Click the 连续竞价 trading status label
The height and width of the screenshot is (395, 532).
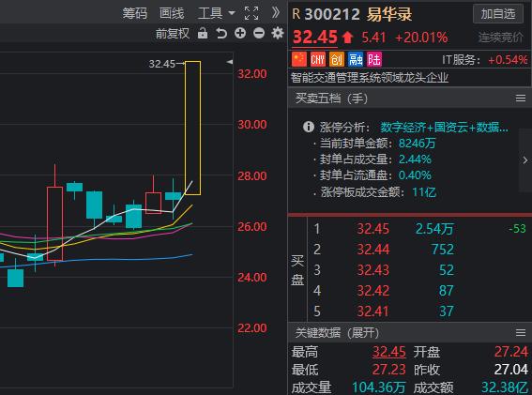coord(501,38)
